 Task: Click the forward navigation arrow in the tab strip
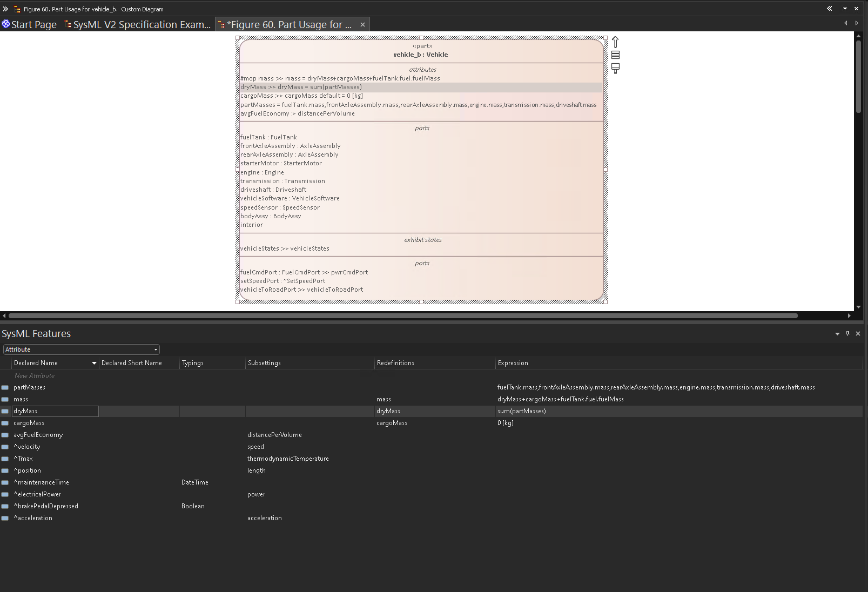tap(857, 23)
